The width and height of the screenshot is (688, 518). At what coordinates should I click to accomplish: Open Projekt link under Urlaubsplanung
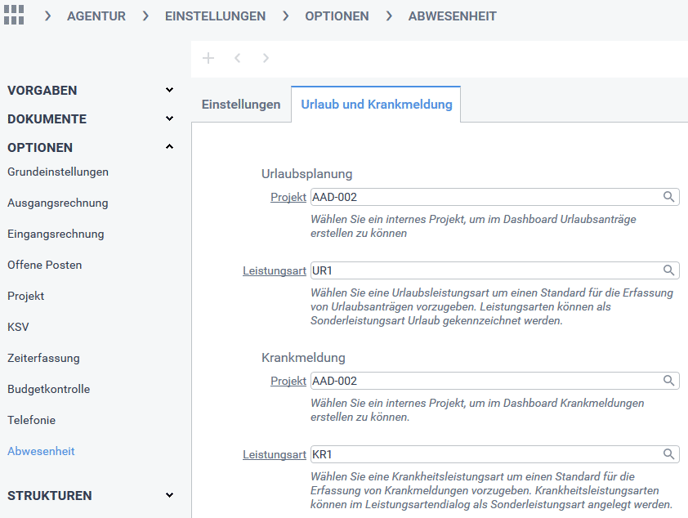click(x=288, y=198)
